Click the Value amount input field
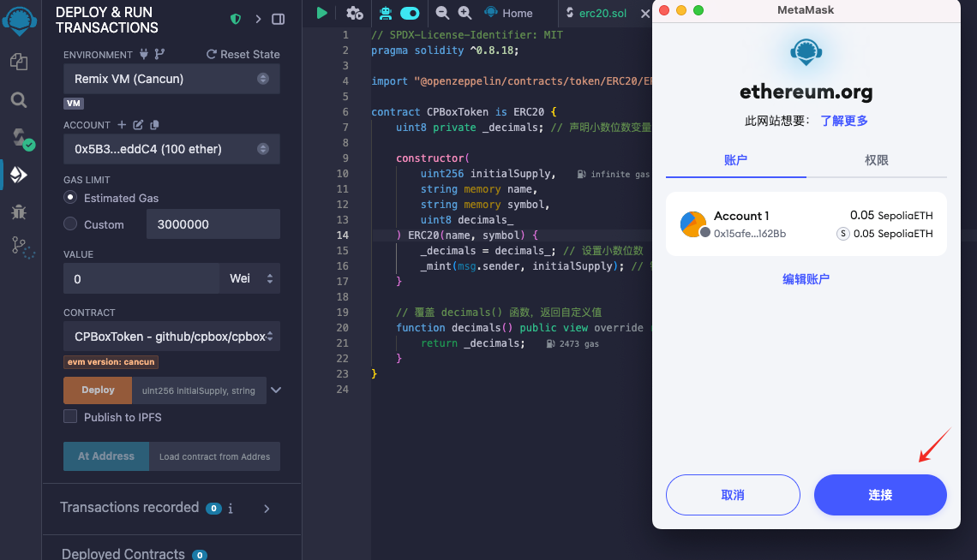This screenshot has height=560, width=977. point(141,279)
